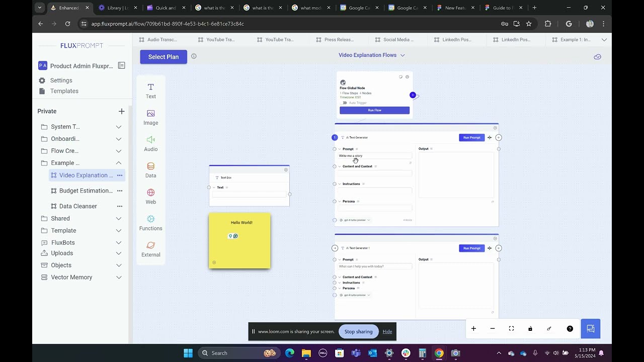Open the help question mark
The image size is (644, 362).
570,329
